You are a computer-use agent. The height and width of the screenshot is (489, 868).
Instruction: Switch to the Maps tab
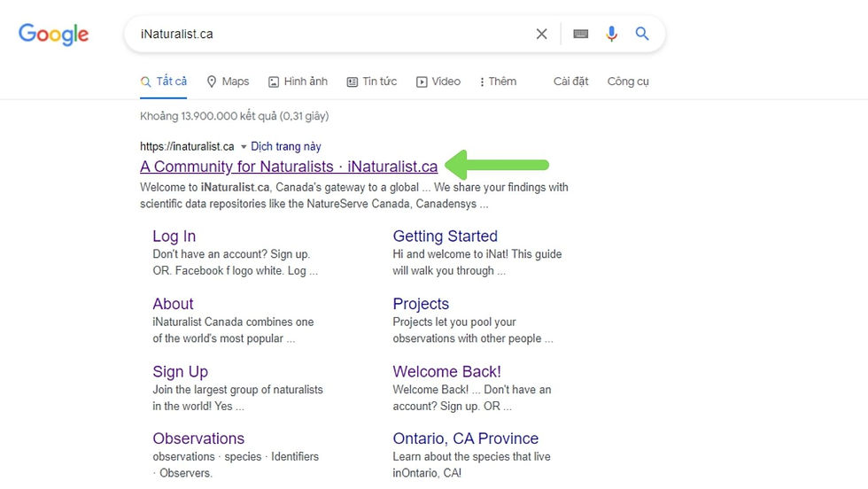tap(229, 81)
